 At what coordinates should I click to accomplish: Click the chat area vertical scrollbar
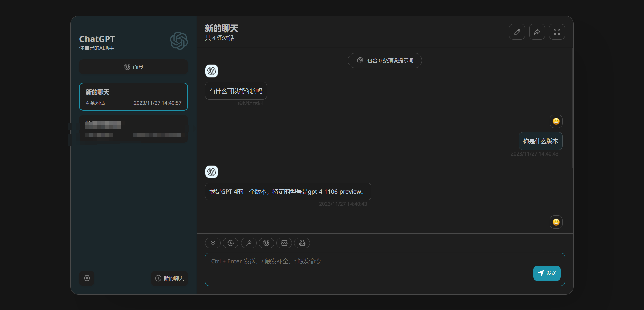[x=572, y=107]
